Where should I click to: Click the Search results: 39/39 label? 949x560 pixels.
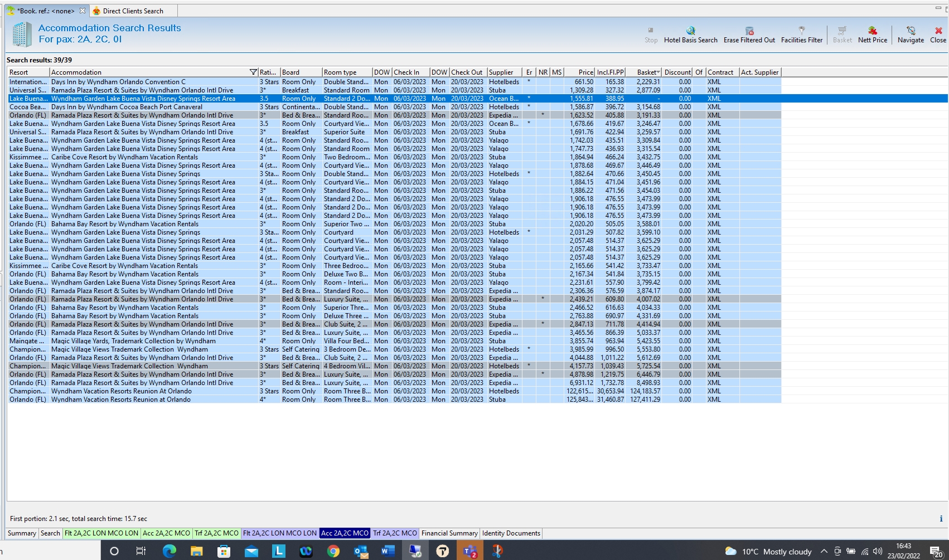click(39, 60)
